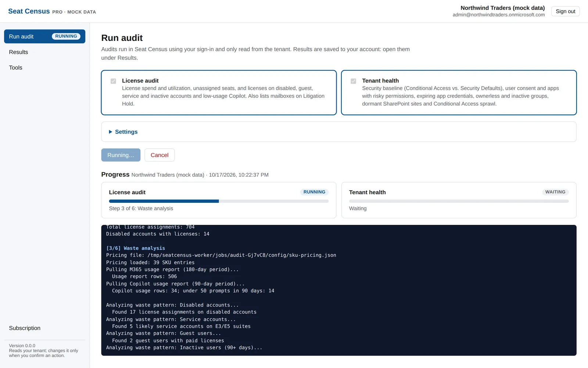Click the Seat Census logo
Screen dimensions: 588x368
(x=29, y=11)
